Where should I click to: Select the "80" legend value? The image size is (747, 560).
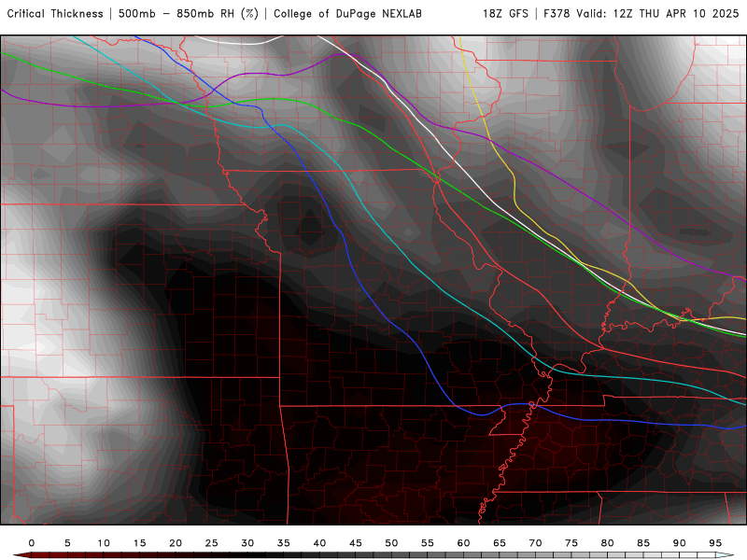coord(608,543)
